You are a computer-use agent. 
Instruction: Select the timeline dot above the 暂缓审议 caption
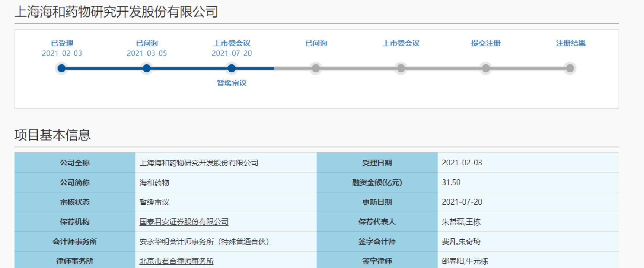(232, 68)
